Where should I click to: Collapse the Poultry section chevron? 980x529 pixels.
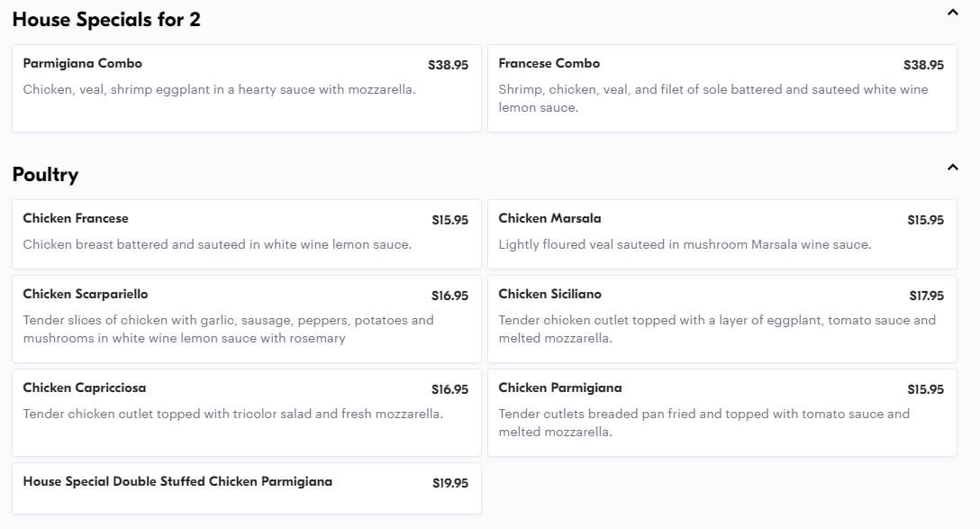952,167
